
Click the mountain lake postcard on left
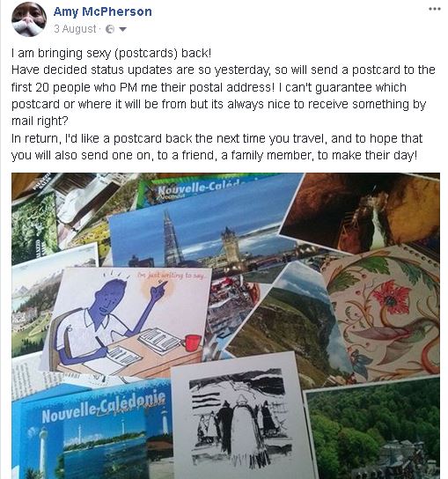coord(37,302)
